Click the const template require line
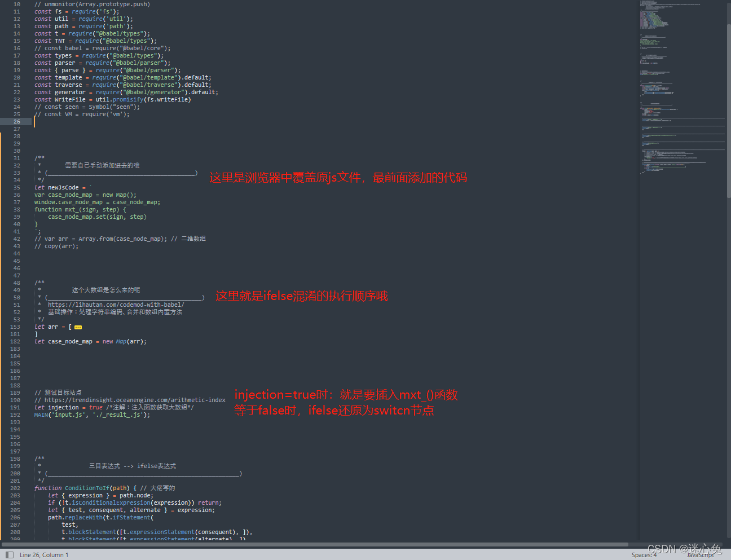Screen dimensions: 731x560 click(123, 77)
